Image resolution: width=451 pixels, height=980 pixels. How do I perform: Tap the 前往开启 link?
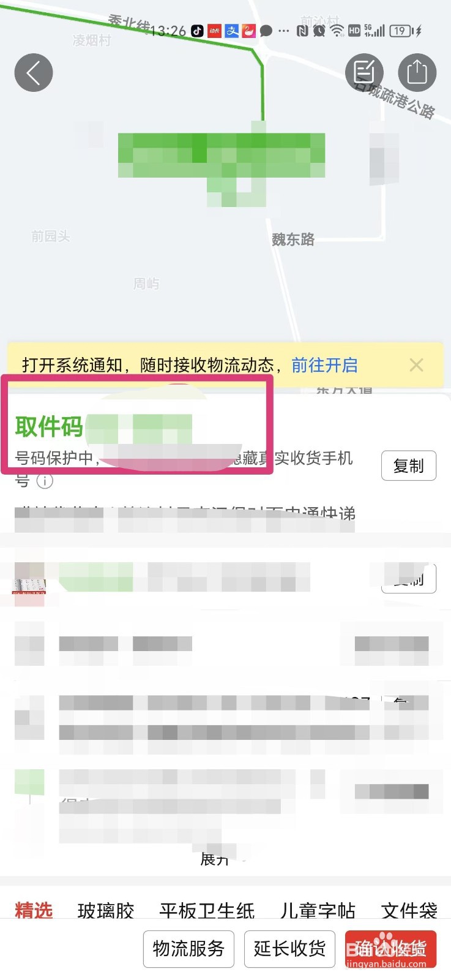tap(324, 365)
